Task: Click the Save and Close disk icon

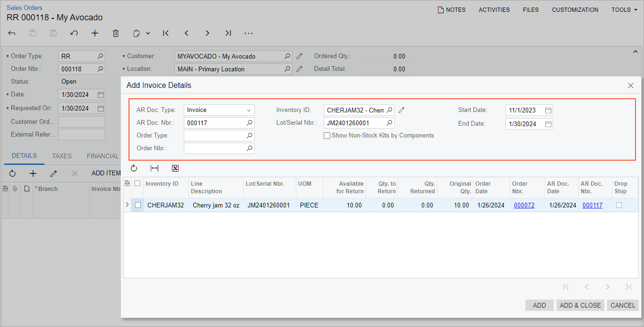Action: [x=33, y=33]
